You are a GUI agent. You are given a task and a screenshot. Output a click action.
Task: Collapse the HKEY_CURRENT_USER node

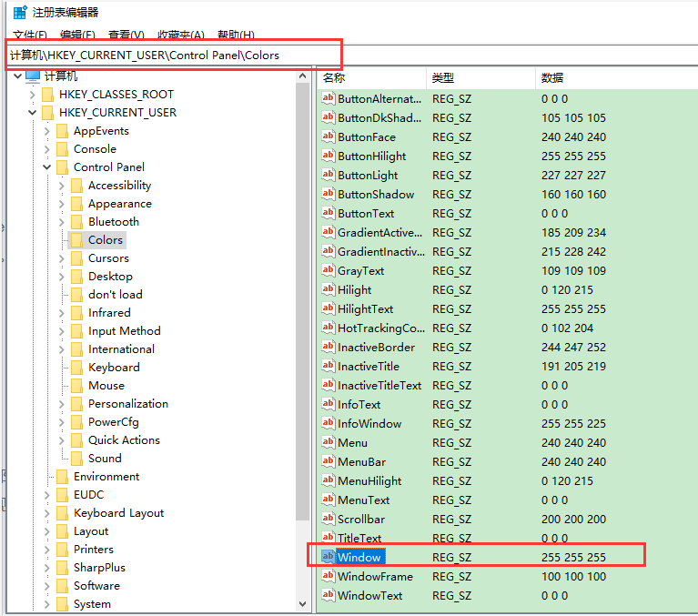point(32,113)
